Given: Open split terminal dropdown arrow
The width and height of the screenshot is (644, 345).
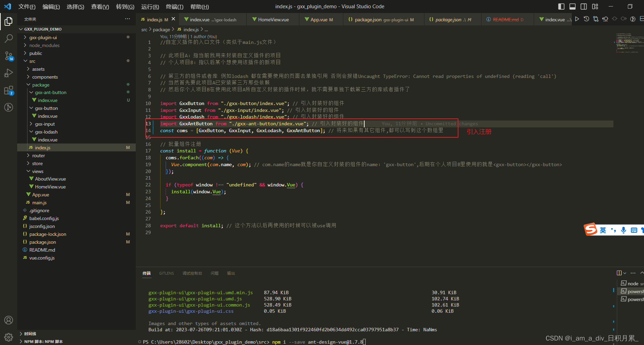Looking at the screenshot, I should tap(624, 273).
